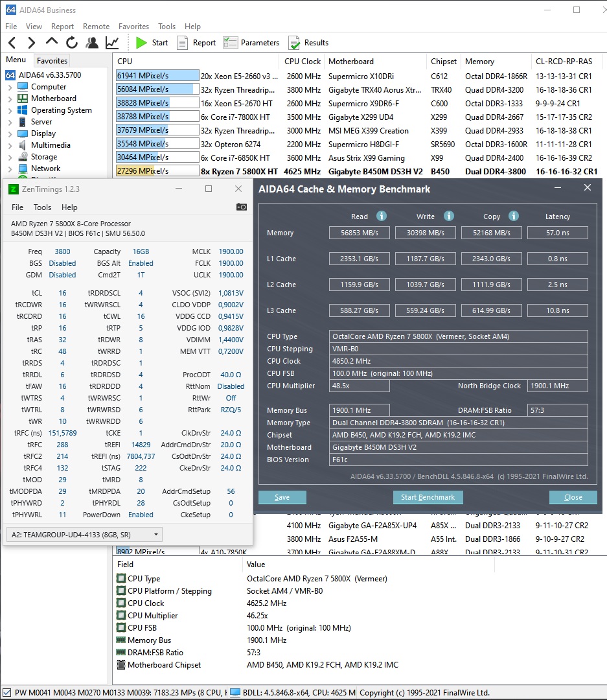Click the Write info icon in benchmark
The width and height of the screenshot is (607, 700).
(x=448, y=216)
